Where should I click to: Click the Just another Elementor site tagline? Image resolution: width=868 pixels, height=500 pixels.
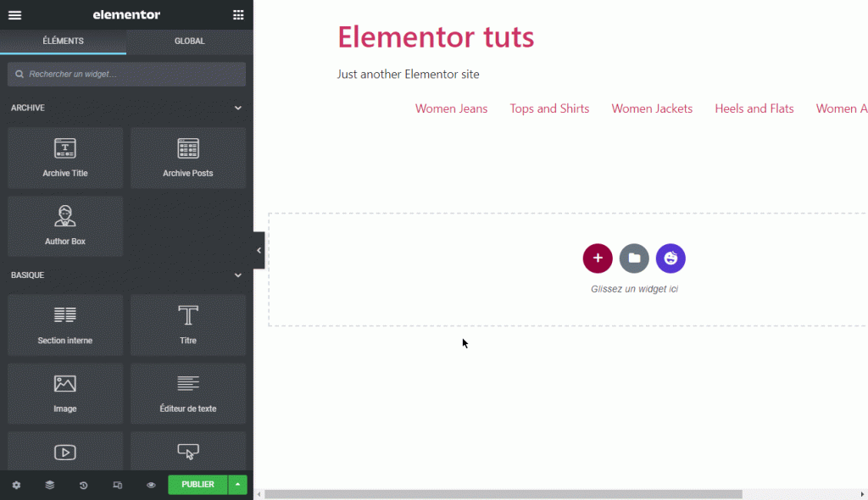[x=408, y=75]
